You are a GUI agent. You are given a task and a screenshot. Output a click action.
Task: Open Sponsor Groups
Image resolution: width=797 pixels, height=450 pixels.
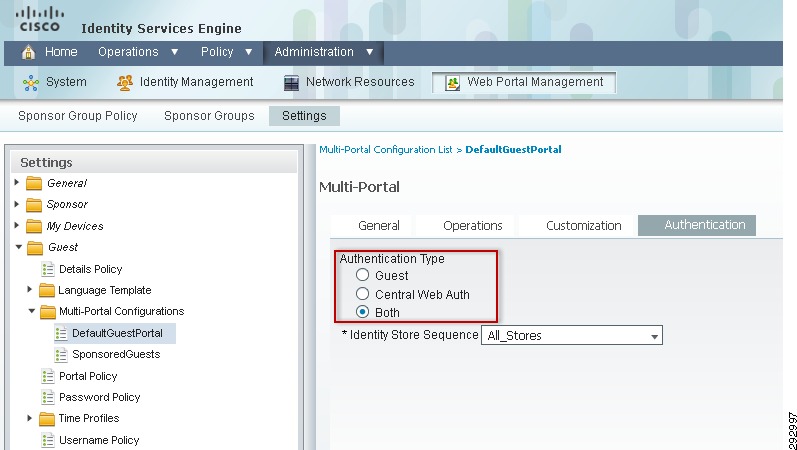(209, 116)
